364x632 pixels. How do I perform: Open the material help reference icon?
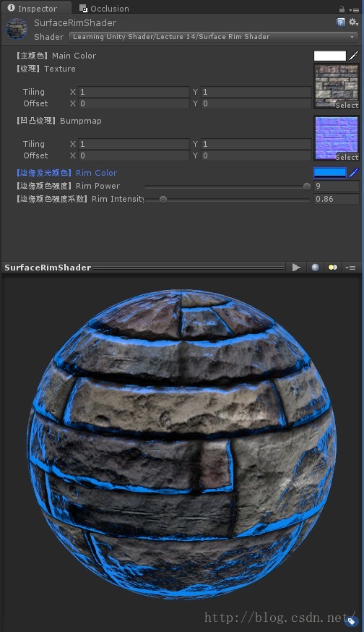coord(340,22)
